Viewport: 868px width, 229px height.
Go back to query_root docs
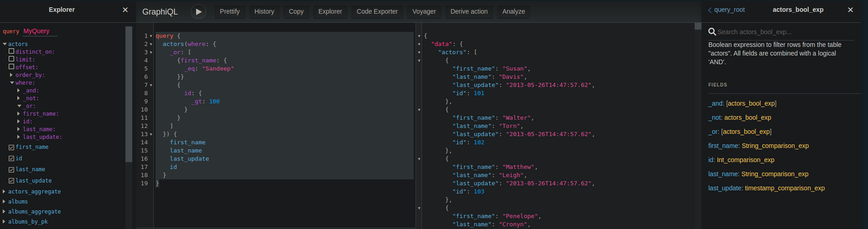click(x=727, y=10)
